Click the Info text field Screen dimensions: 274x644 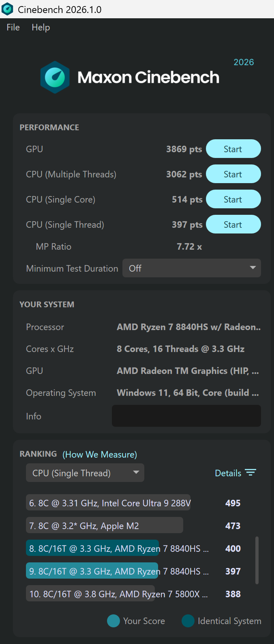pyautogui.click(x=186, y=416)
